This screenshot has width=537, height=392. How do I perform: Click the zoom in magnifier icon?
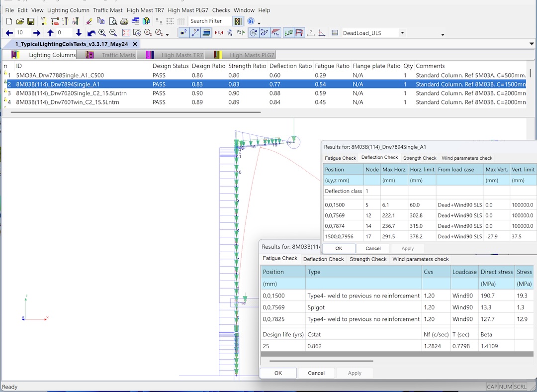point(102,33)
